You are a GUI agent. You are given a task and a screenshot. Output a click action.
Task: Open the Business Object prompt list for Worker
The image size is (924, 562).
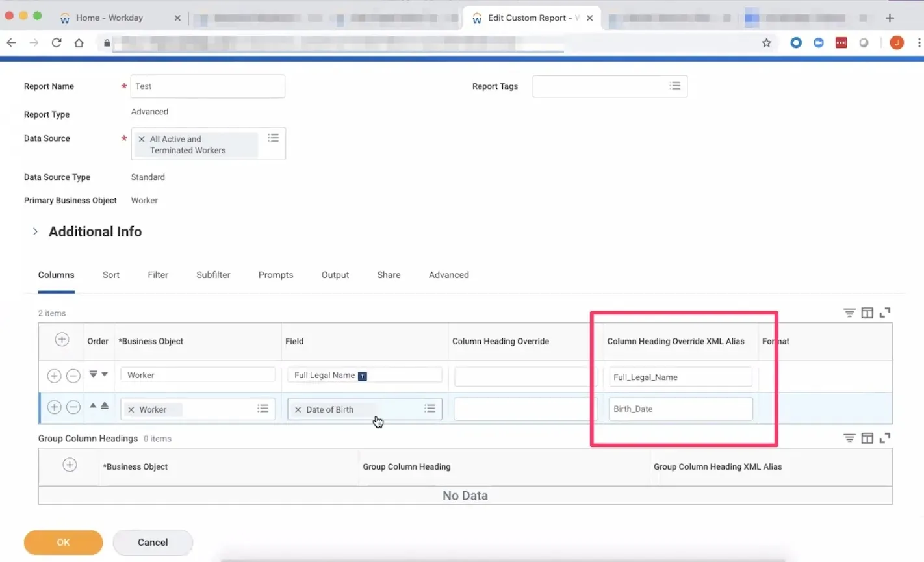[263, 409]
